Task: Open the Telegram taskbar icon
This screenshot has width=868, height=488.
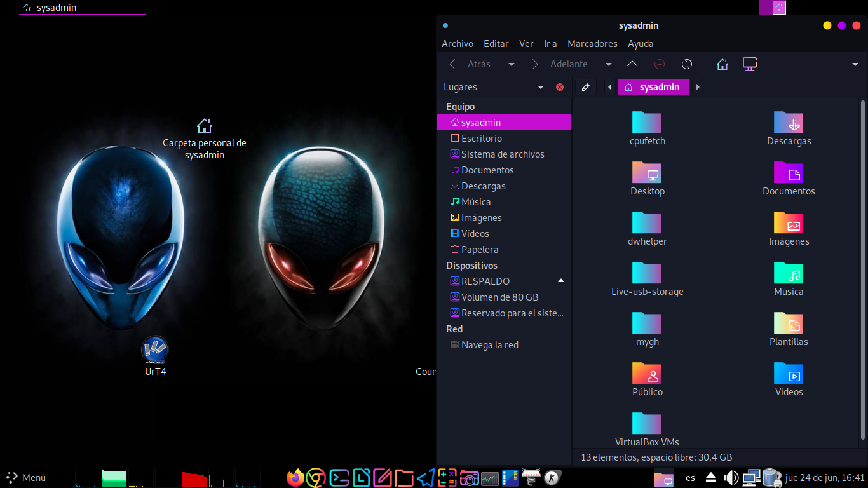Action: click(x=426, y=477)
